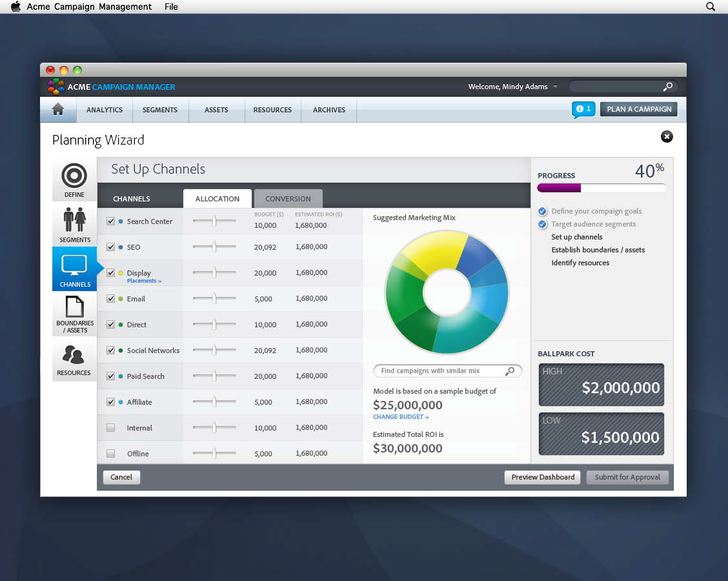The image size is (728, 581).
Task: Open the Display Placements link
Action: point(144,281)
